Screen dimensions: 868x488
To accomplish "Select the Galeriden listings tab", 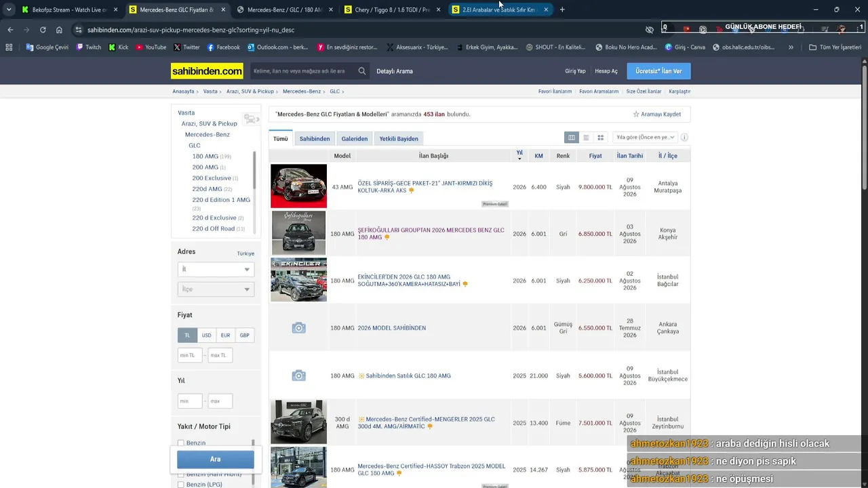I will pos(355,138).
